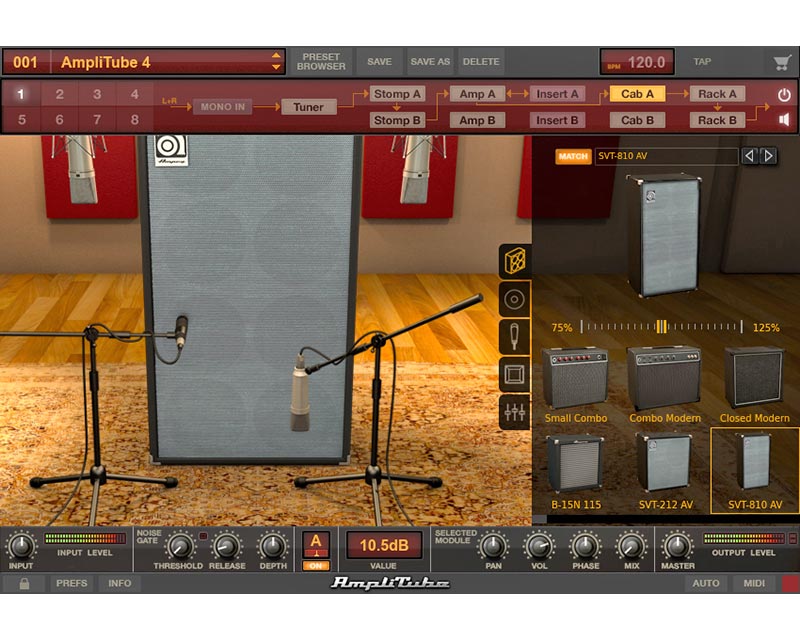800x640 pixels.
Task: Click the noise gate DEPTH knob
Action: 273,547
